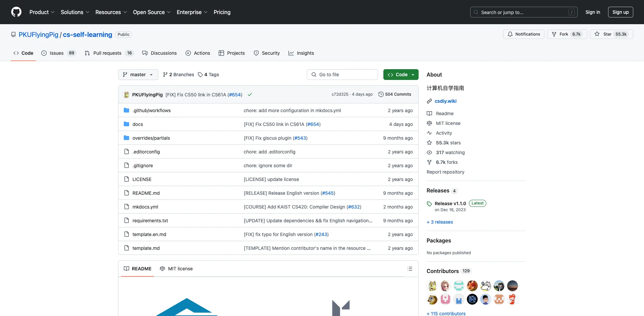Open Release v1.1.0 tag
This screenshot has width=644, height=316.
click(450, 204)
